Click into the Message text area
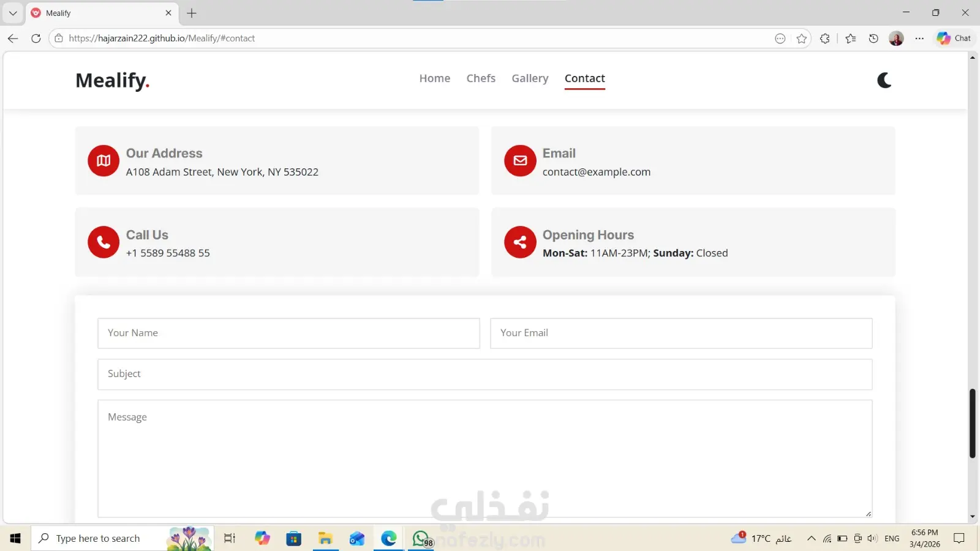Screen dimensions: 980x551 [485, 459]
